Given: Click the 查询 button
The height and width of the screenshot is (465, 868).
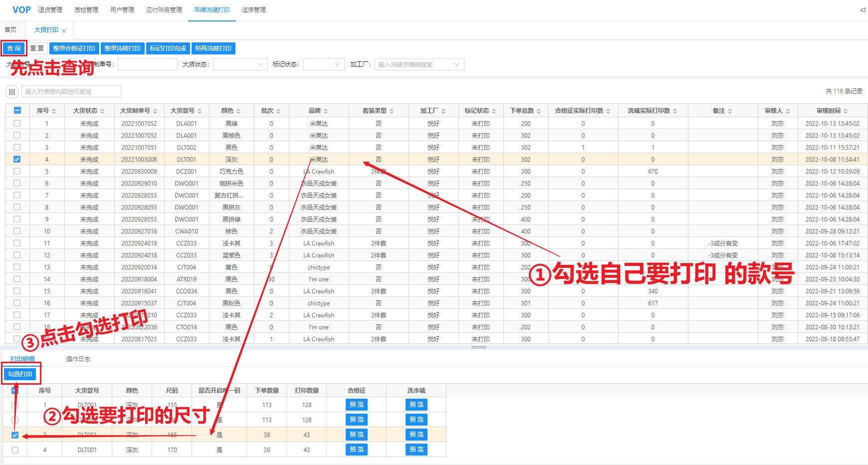Looking at the screenshot, I should (x=14, y=48).
